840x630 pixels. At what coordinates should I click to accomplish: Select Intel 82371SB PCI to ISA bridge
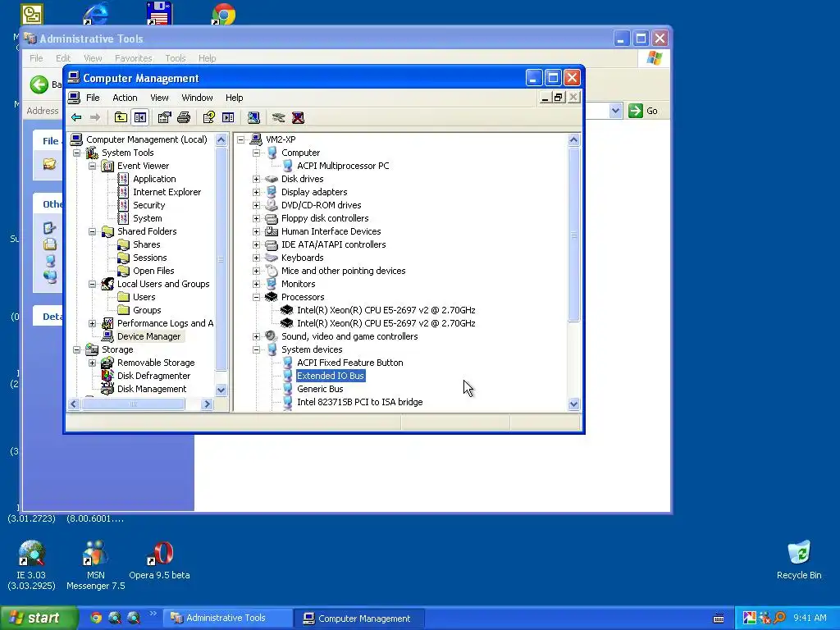point(359,402)
